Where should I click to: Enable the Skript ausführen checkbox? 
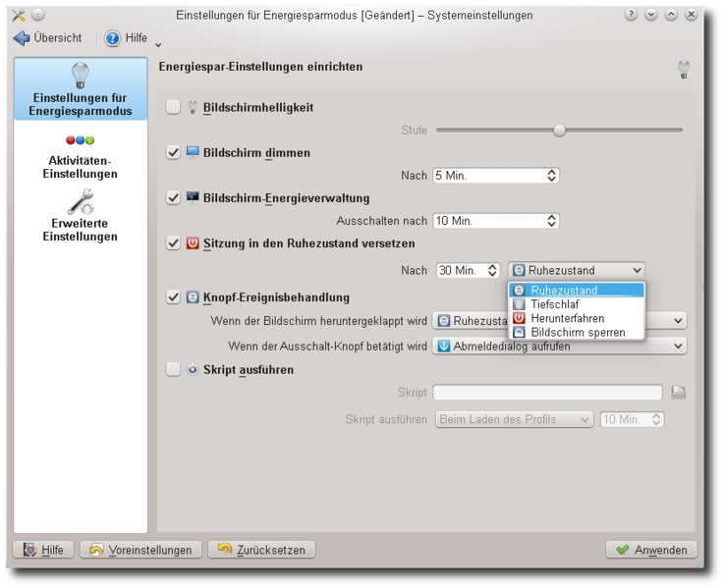click(x=173, y=369)
